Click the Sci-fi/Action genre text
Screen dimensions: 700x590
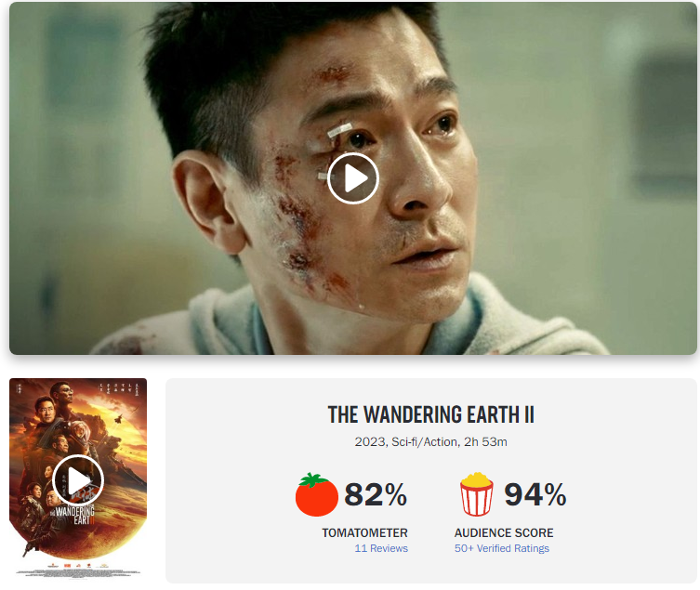pos(425,442)
